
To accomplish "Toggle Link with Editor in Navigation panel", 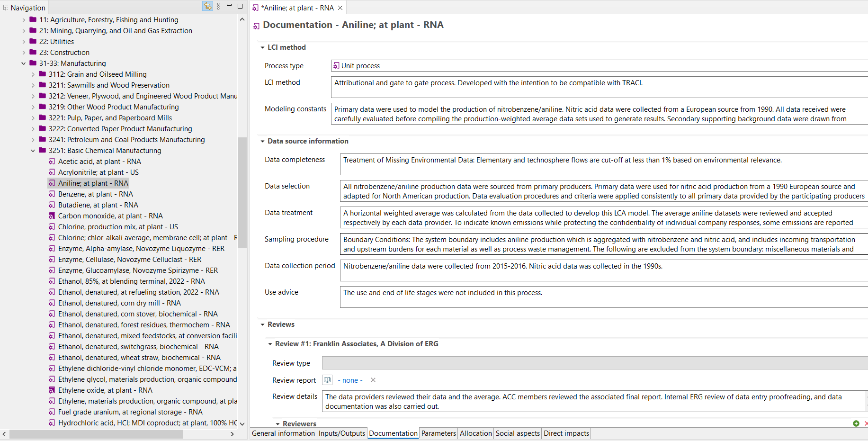I will (x=207, y=6).
